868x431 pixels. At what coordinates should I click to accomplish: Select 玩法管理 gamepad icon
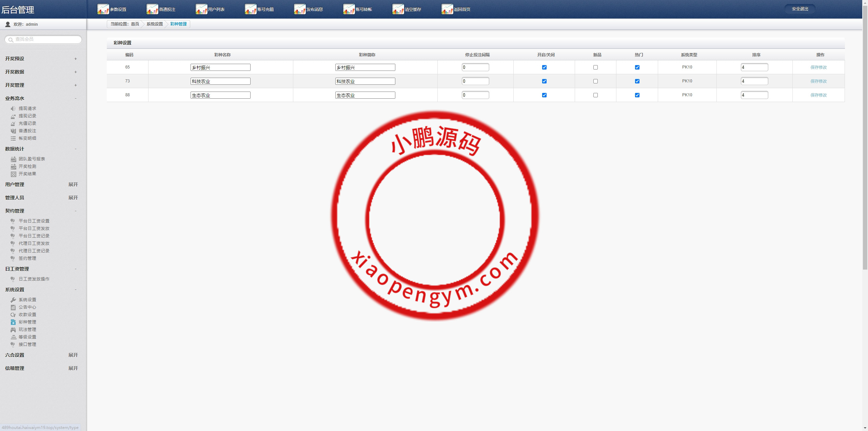pos(13,330)
